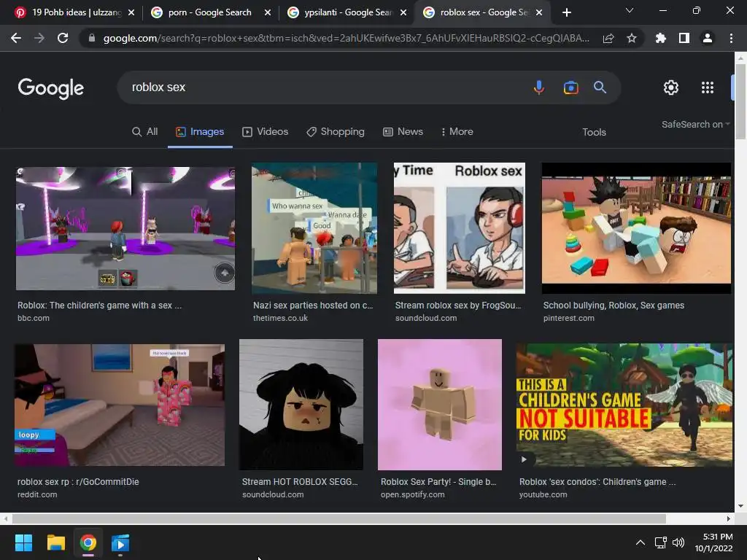Image resolution: width=747 pixels, height=560 pixels.
Task: Open the bbc.com source link
Action: pos(34,318)
